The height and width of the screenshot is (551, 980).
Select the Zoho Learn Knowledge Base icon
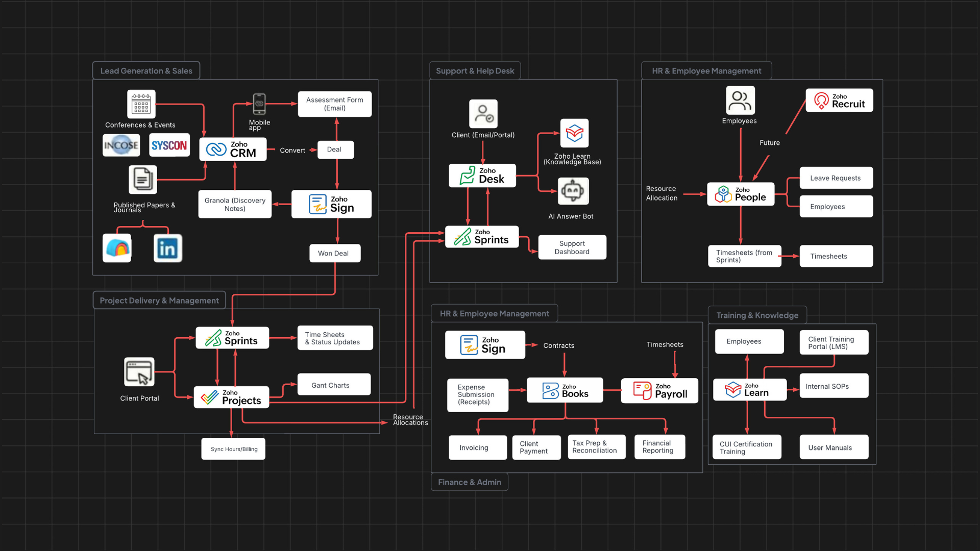point(574,133)
